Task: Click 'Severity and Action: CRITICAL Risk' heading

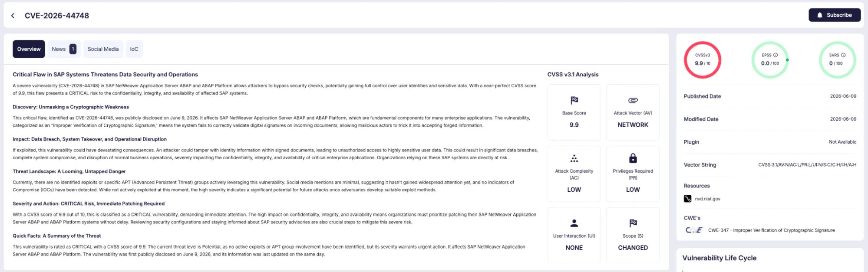Action: tap(89, 203)
